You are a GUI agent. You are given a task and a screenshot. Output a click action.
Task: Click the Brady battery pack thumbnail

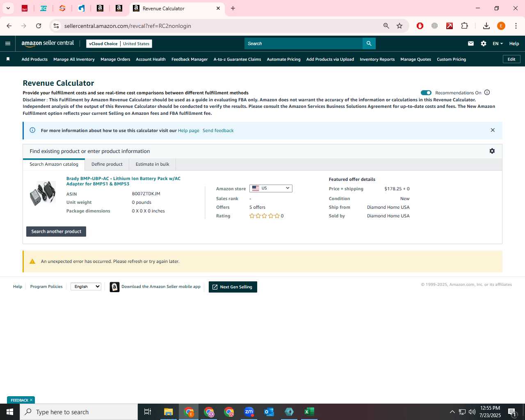click(43, 193)
